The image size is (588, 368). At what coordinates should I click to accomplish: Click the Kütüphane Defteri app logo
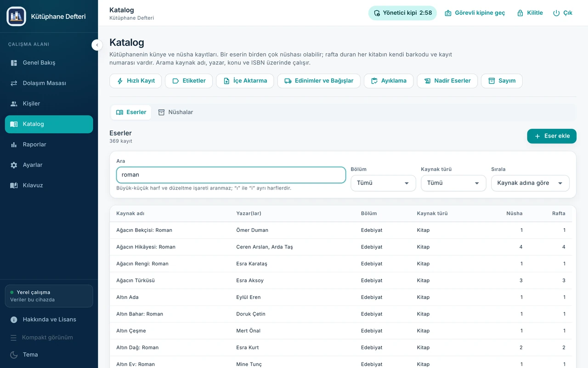(x=16, y=16)
